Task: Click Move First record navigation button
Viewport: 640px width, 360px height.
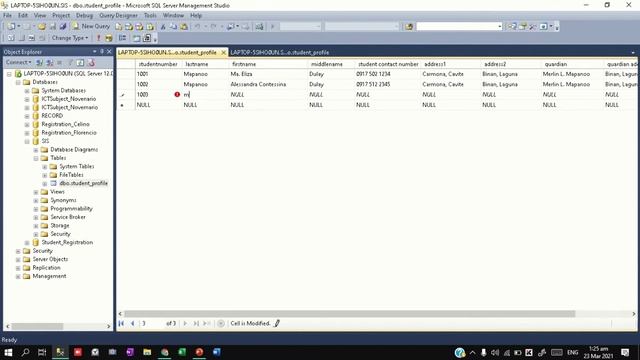Action: pos(121,323)
